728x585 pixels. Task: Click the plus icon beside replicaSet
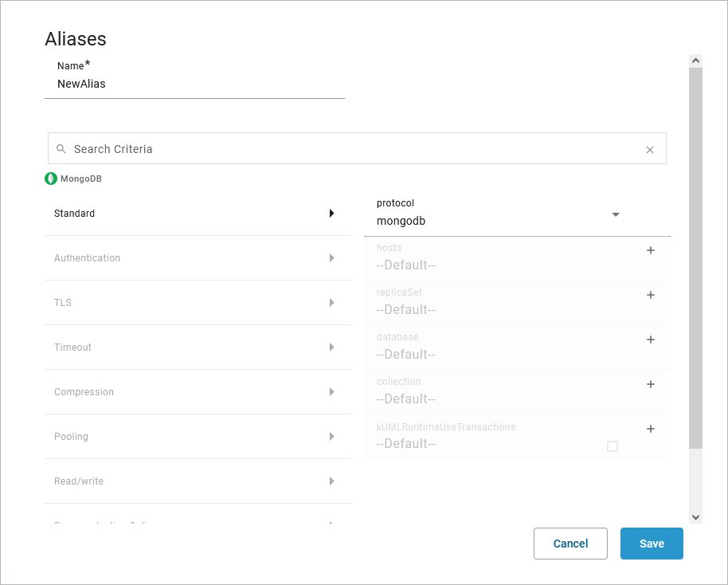(x=650, y=295)
